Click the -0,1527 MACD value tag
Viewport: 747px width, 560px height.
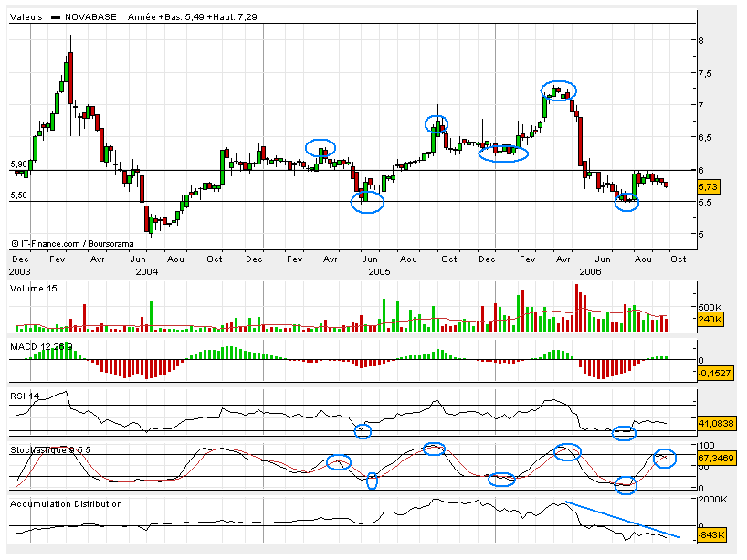pyautogui.click(x=712, y=373)
